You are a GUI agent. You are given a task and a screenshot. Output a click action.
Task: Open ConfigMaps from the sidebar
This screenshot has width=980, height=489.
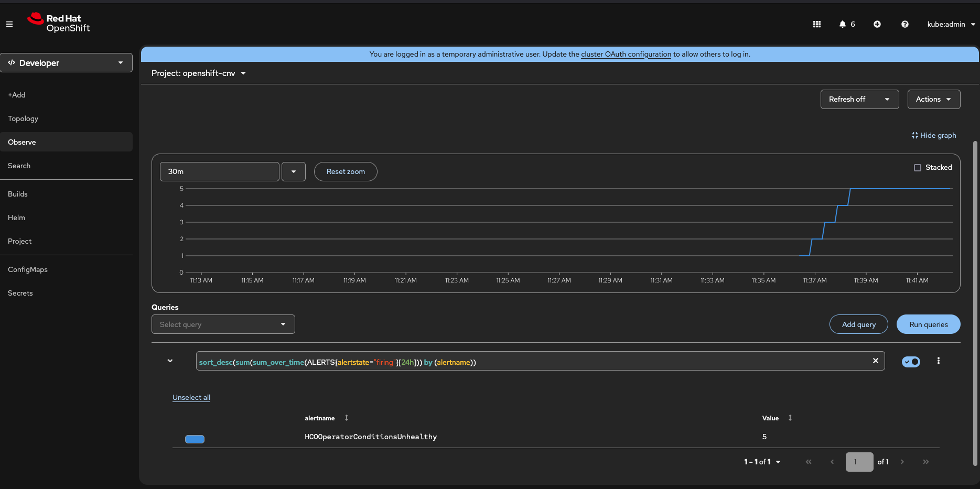coord(28,269)
